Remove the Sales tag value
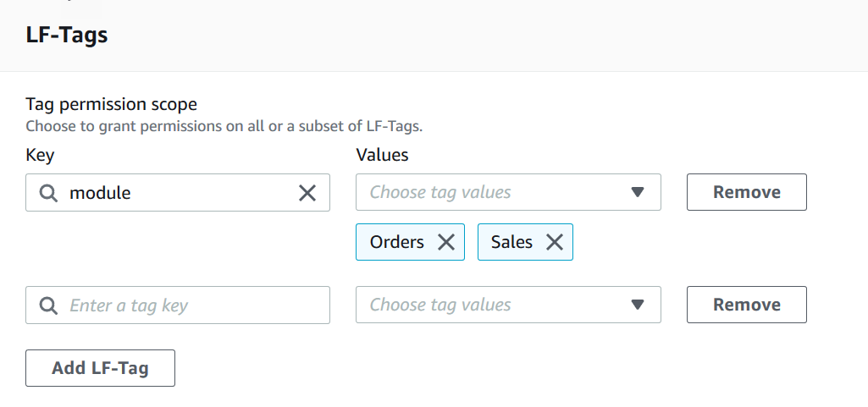Screen dimensions: 868x407 pyautogui.click(x=555, y=242)
